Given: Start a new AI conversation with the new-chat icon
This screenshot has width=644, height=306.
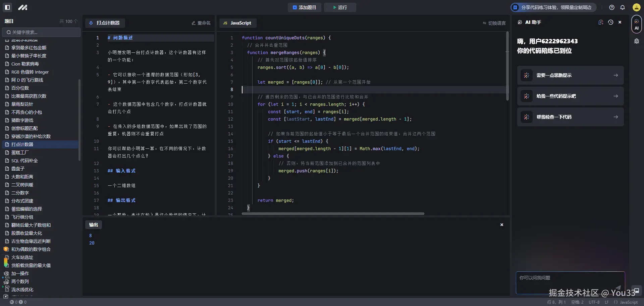Looking at the screenshot, I should pos(600,22).
